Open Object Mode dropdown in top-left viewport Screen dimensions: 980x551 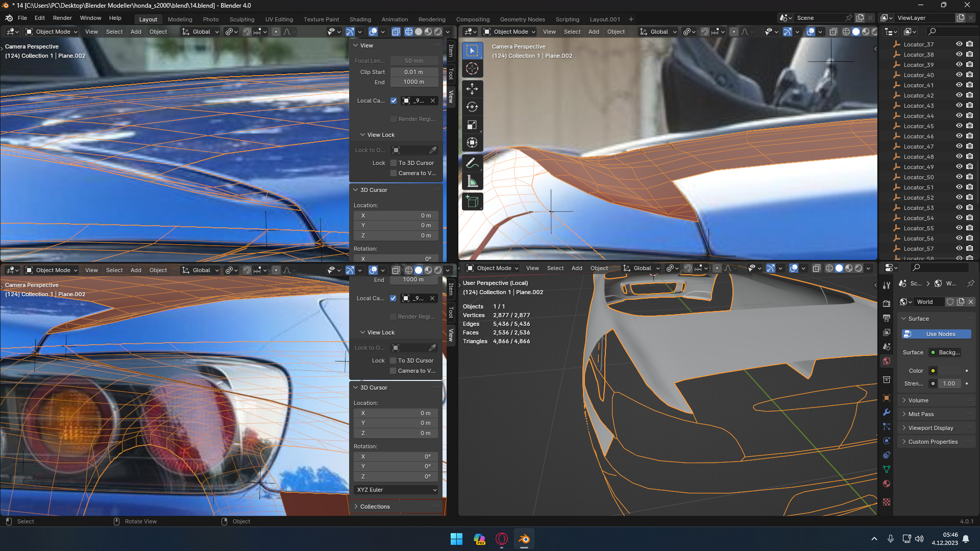click(52, 32)
